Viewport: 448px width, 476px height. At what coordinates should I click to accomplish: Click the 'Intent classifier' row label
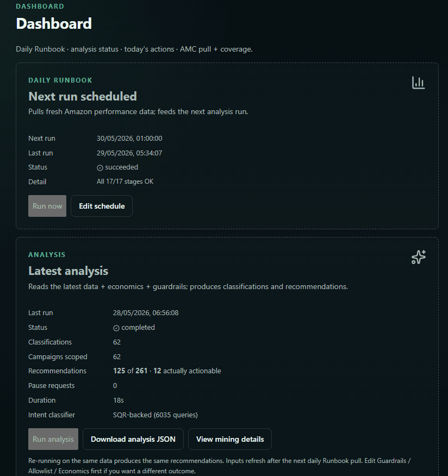(x=52, y=415)
